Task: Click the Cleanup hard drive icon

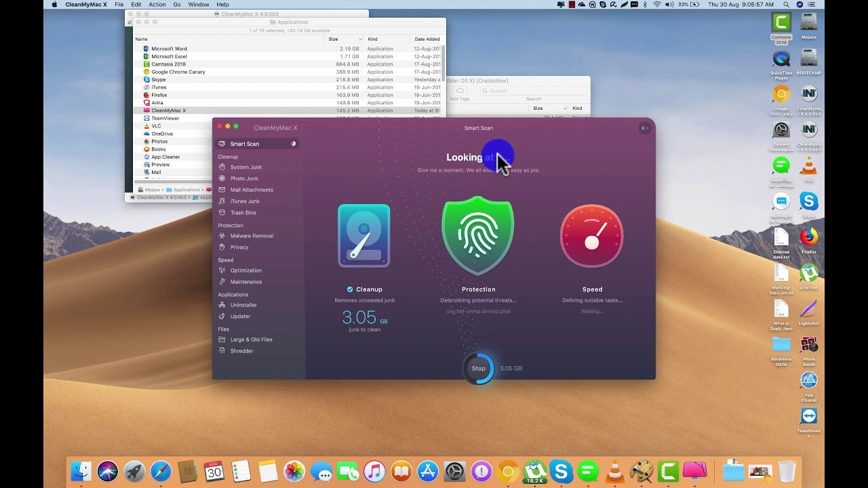Action: pyautogui.click(x=364, y=236)
